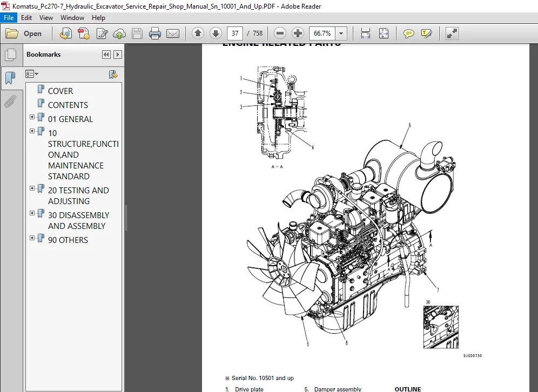Jump to the CONTENTS bookmark

click(x=68, y=105)
